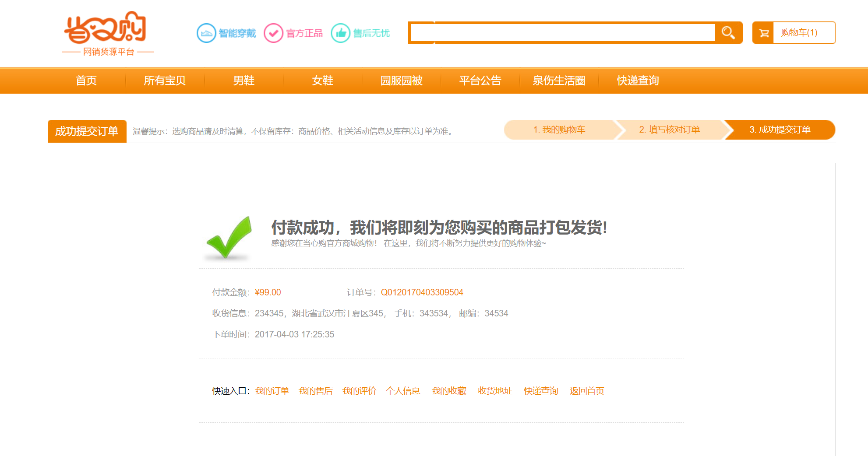Click step 1. 我的购物车
The height and width of the screenshot is (456, 868).
pos(559,130)
